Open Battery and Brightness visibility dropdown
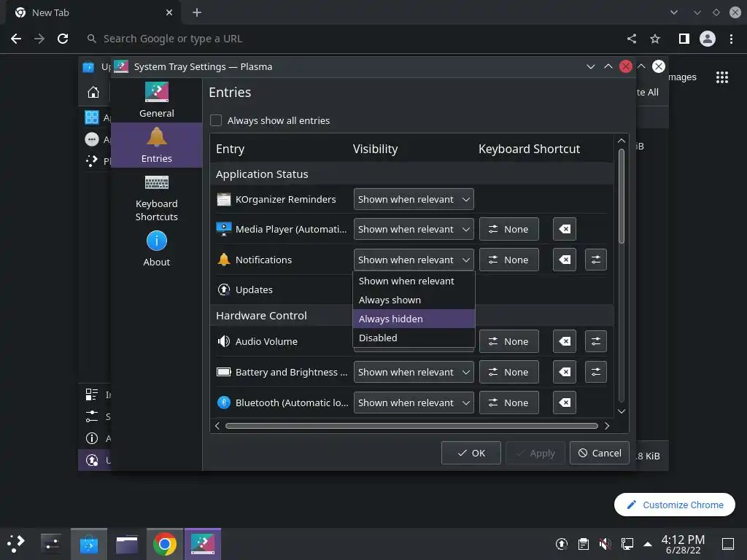The image size is (747, 560). coord(414,372)
